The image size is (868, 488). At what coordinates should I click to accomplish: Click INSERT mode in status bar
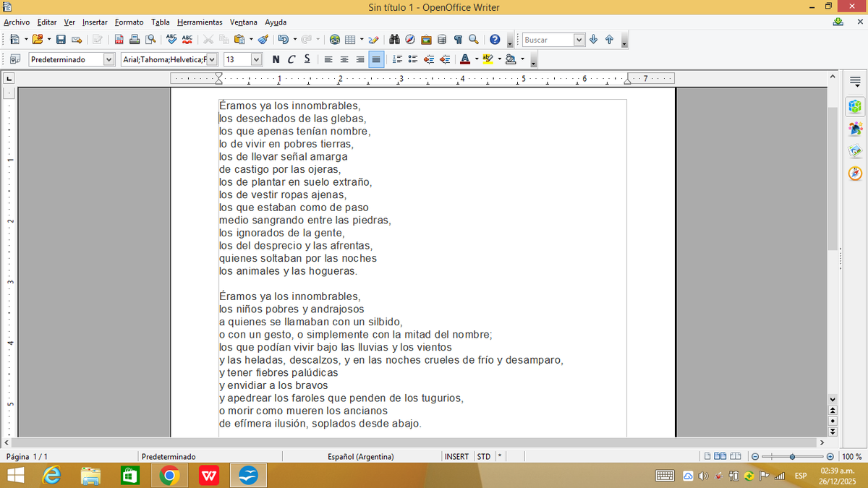tap(457, 456)
